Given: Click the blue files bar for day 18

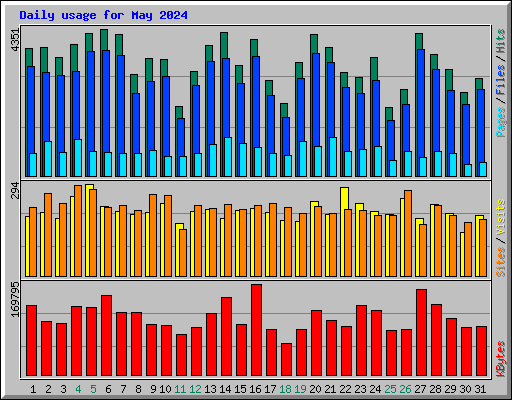Looking at the screenshot, I should click(286, 136).
